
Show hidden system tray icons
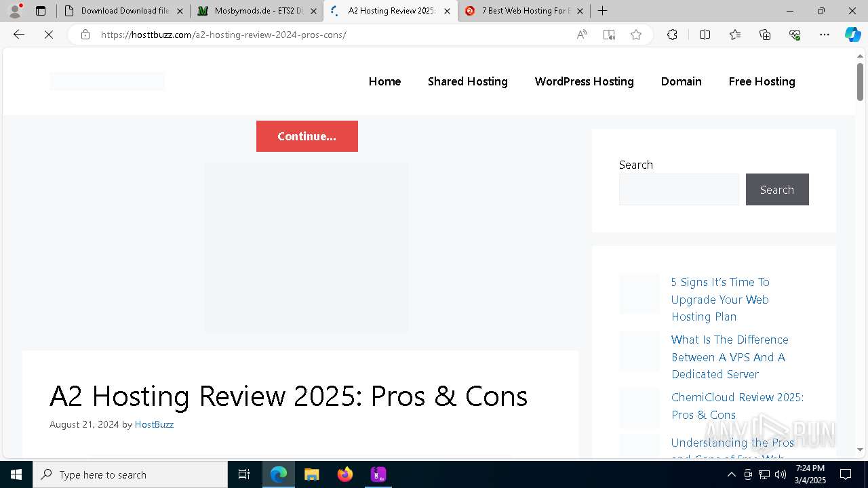tap(731, 474)
